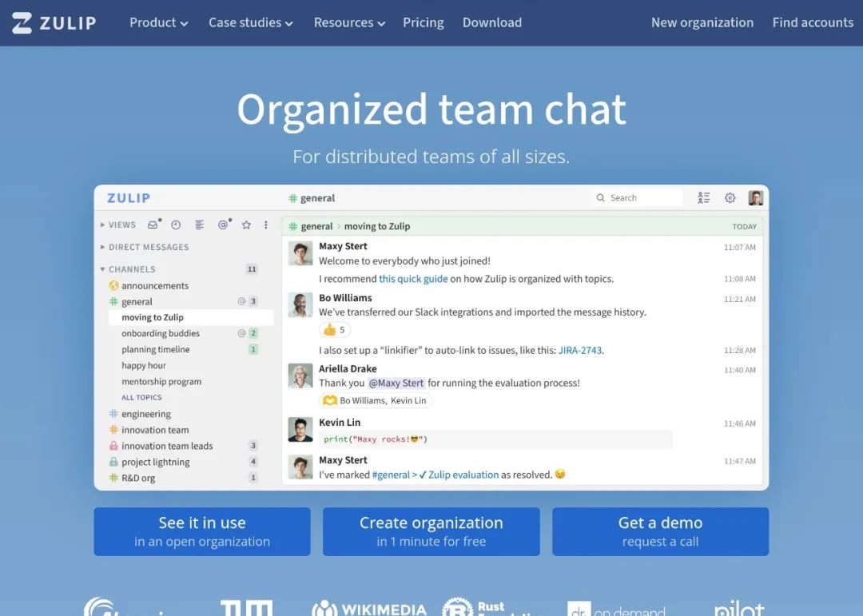Open the planning timeline topic
The height and width of the screenshot is (616, 863).
pyautogui.click(x=155, y=349)
